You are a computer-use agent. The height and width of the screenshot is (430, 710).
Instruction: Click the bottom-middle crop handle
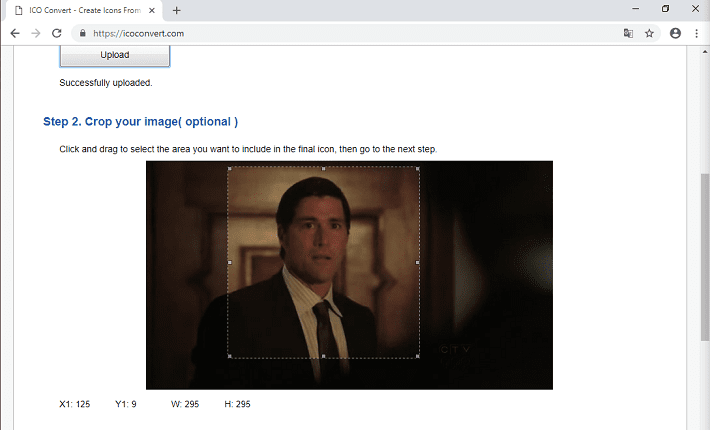323,356
